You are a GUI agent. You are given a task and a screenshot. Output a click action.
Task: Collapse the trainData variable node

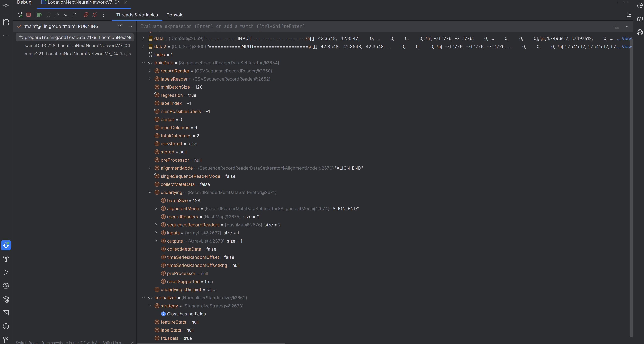click(144, 63)
